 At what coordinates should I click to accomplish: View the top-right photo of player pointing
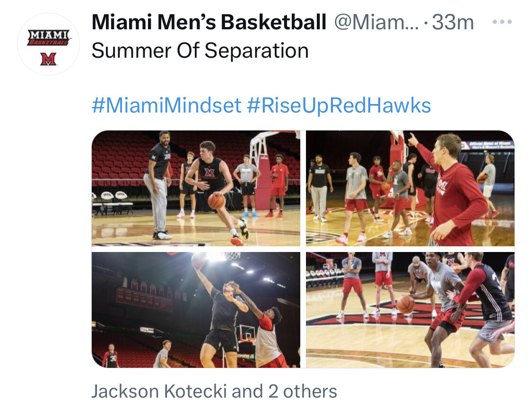point(410,188)
